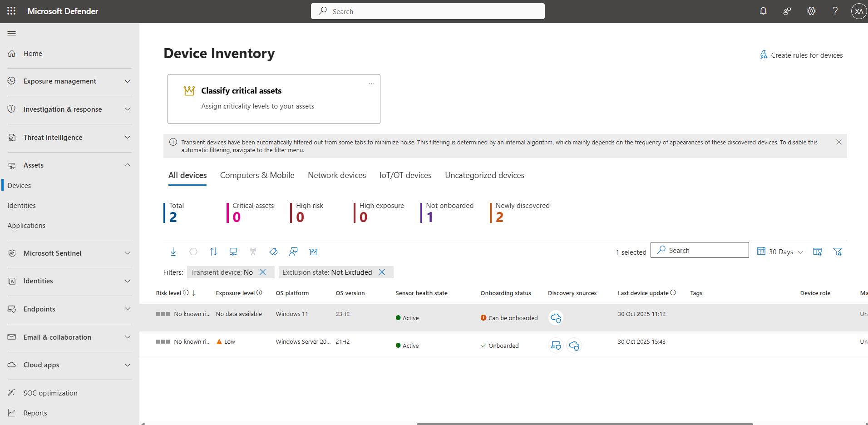
Task: Exclude the selected device
Action: click(x=233, y=252)
